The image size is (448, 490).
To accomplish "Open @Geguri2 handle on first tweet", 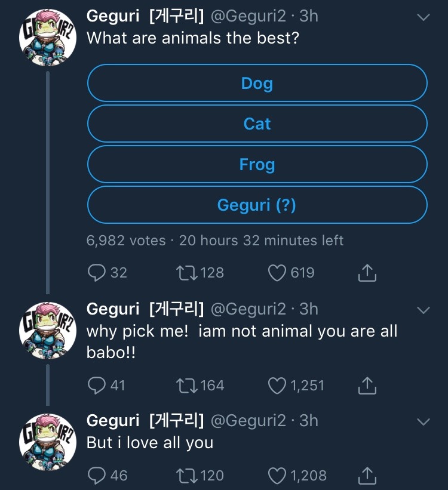I will 247,16.
